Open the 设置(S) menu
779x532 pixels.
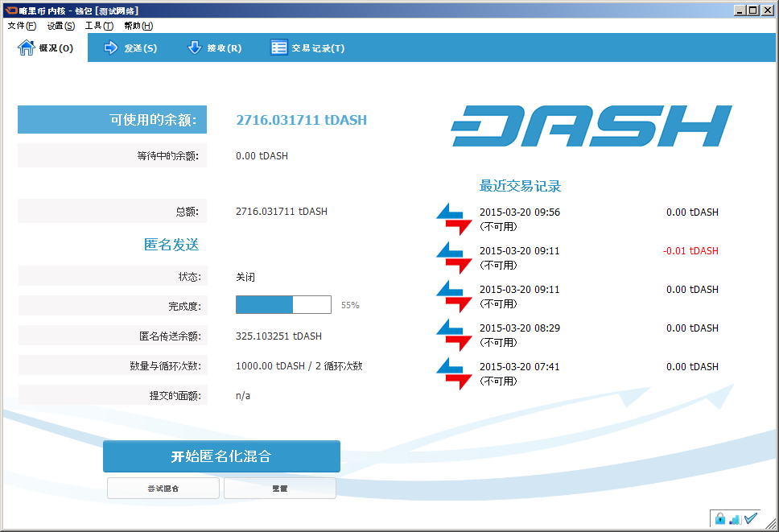click(x=60, y=26)
